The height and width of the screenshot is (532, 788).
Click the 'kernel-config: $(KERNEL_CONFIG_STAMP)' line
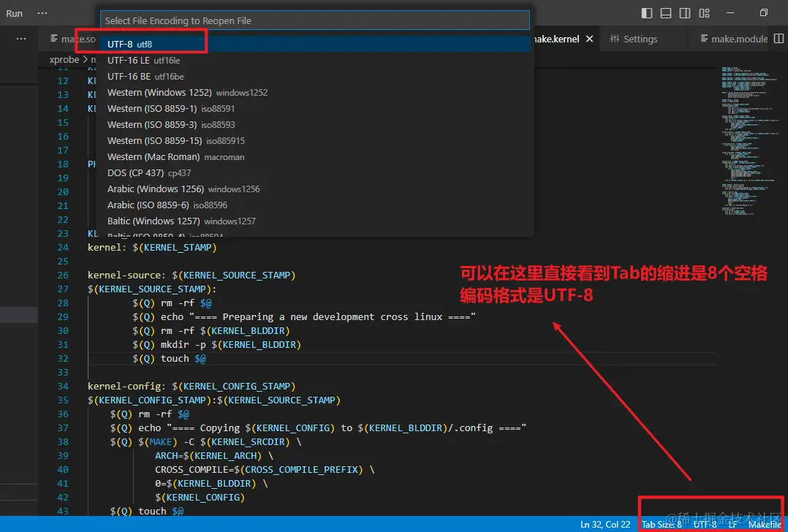point(192,387)
